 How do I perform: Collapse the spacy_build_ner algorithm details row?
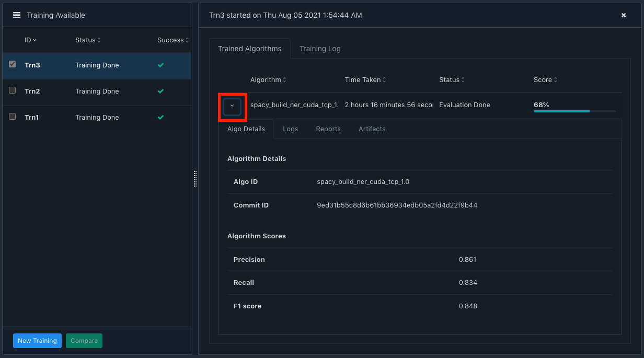pyautogui.click(x=233, y=105)
